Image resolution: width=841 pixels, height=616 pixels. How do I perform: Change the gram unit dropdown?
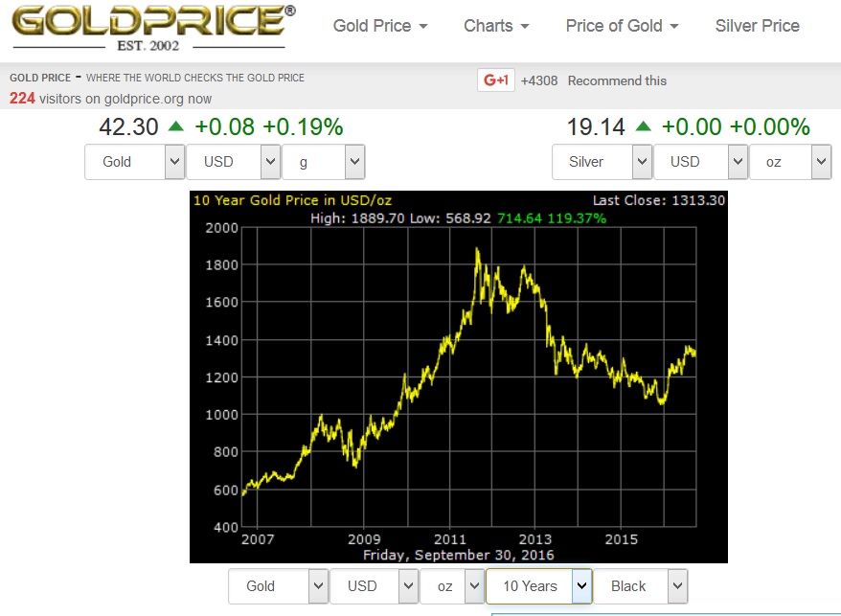(323, 162)
